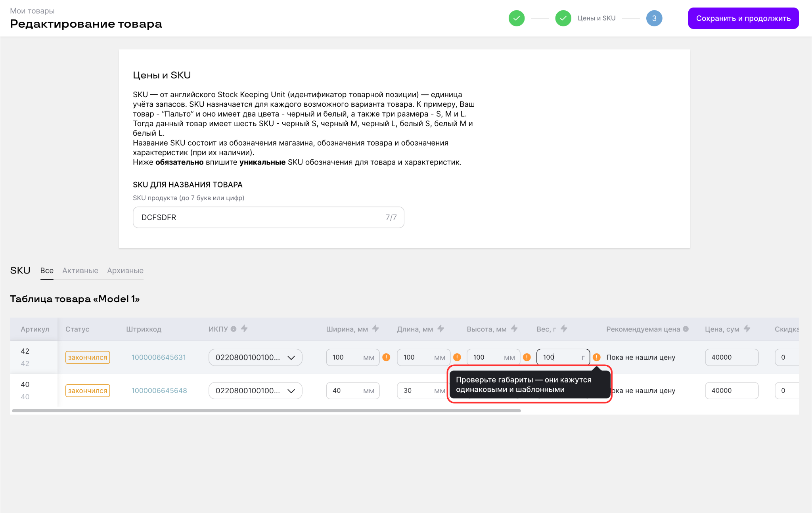Click orange warning icon after height 100 field

527,357
